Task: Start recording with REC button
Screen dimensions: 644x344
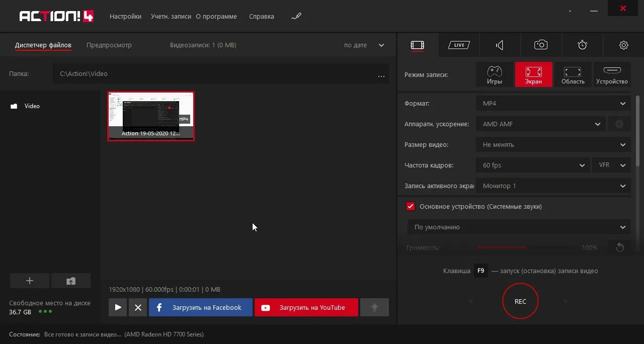Action: click(x=520, y=301)
